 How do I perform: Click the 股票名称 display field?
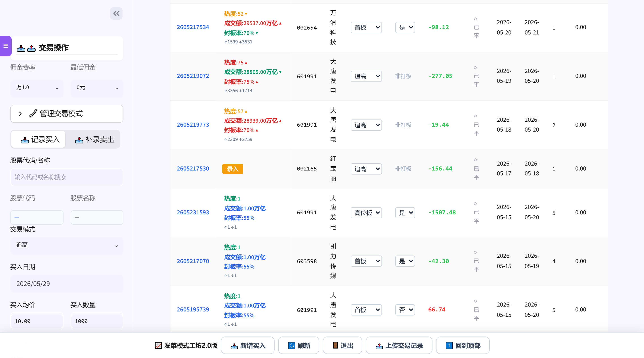(97, 217)
